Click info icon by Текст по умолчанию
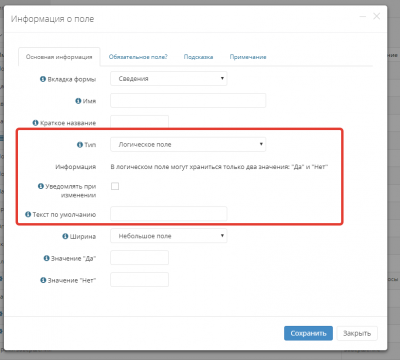Image resolution: width=400 pixels, height=360 pixels. tap(28, 214)
